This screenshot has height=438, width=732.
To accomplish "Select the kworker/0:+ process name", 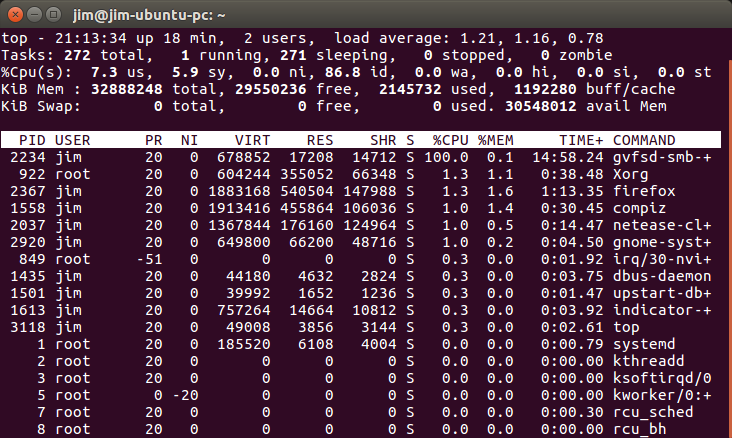I will click(x=662, y=395).
